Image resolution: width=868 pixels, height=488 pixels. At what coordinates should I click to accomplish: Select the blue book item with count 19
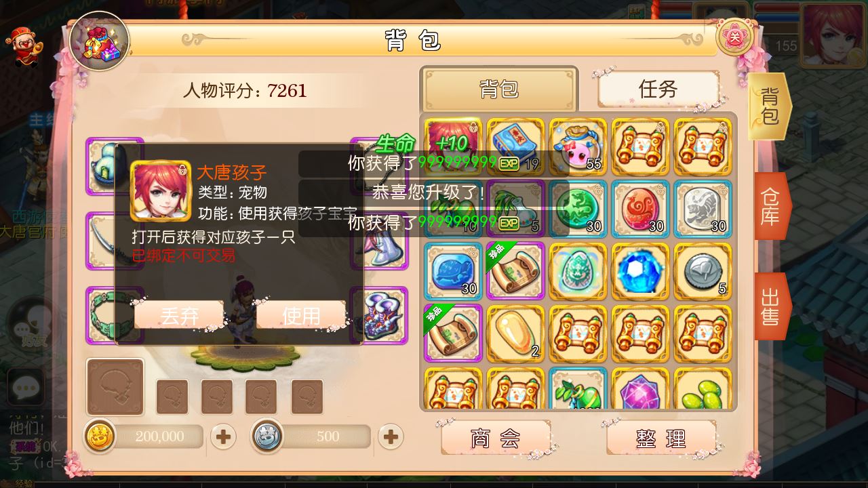(x=515, y=147)
